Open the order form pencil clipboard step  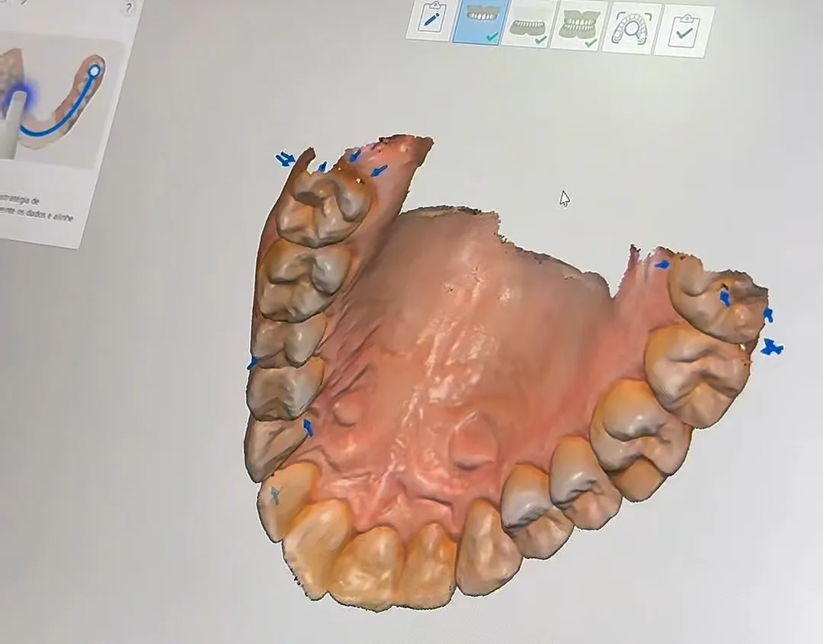coord(431,19)
